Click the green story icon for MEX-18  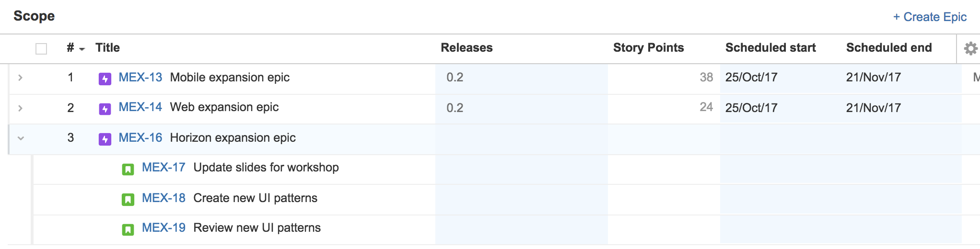128,199
